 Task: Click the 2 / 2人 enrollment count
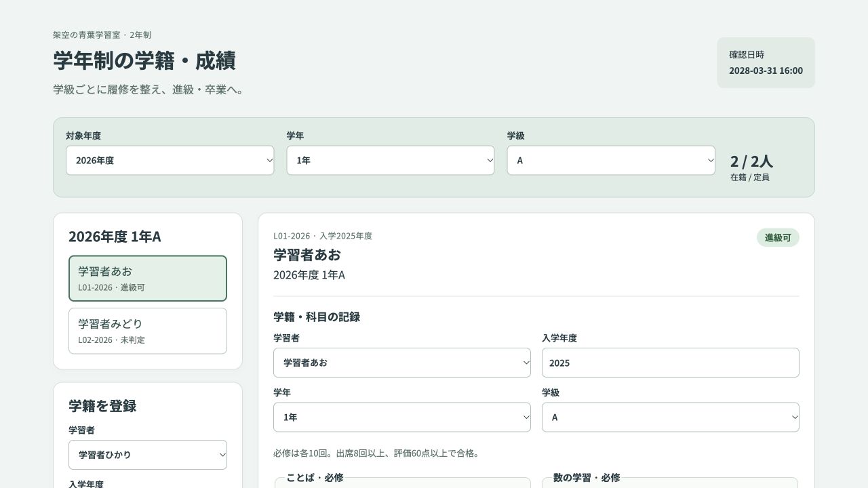(x=751, y=161)
